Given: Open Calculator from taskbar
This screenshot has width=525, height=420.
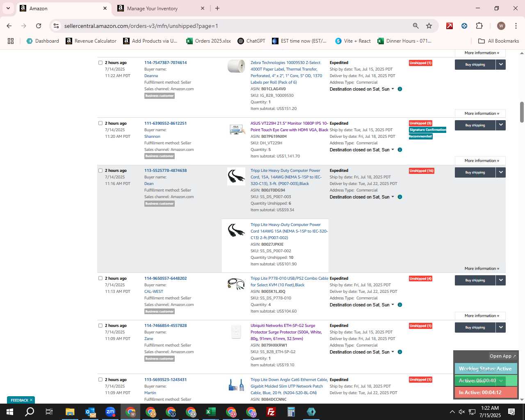Looking at the screenshot, I should click(291, 412).
